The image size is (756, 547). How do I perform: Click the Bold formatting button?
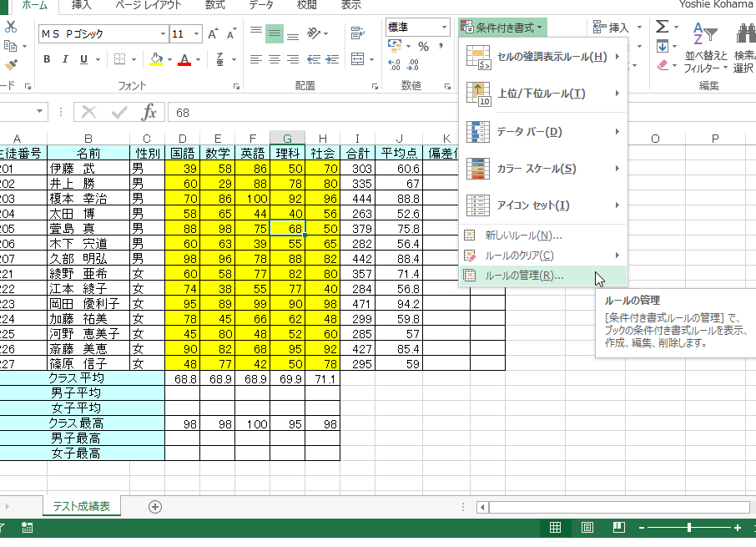point(47,59)
